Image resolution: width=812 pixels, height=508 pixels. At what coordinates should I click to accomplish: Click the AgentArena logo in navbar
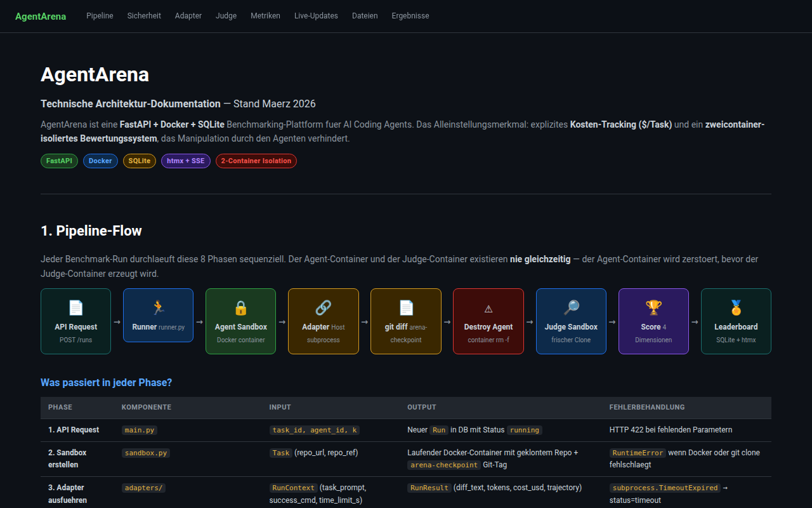[x=41, y=16]
